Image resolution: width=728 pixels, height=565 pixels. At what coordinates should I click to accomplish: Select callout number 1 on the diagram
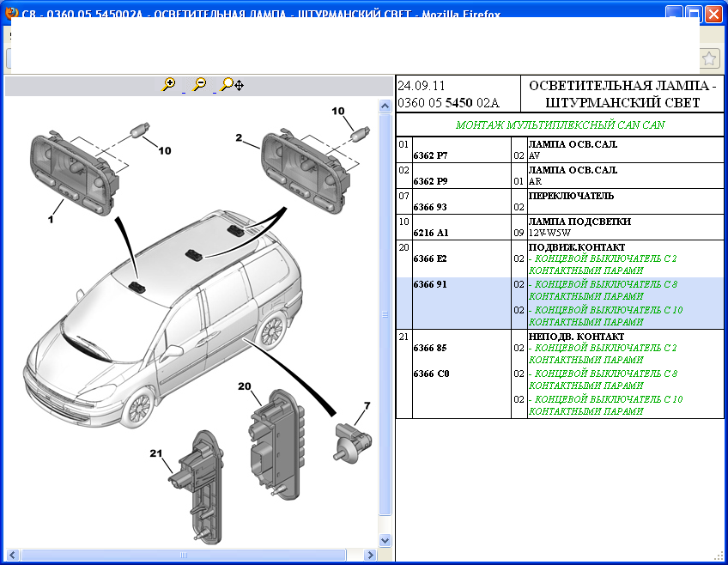click(x=51, y=220)
